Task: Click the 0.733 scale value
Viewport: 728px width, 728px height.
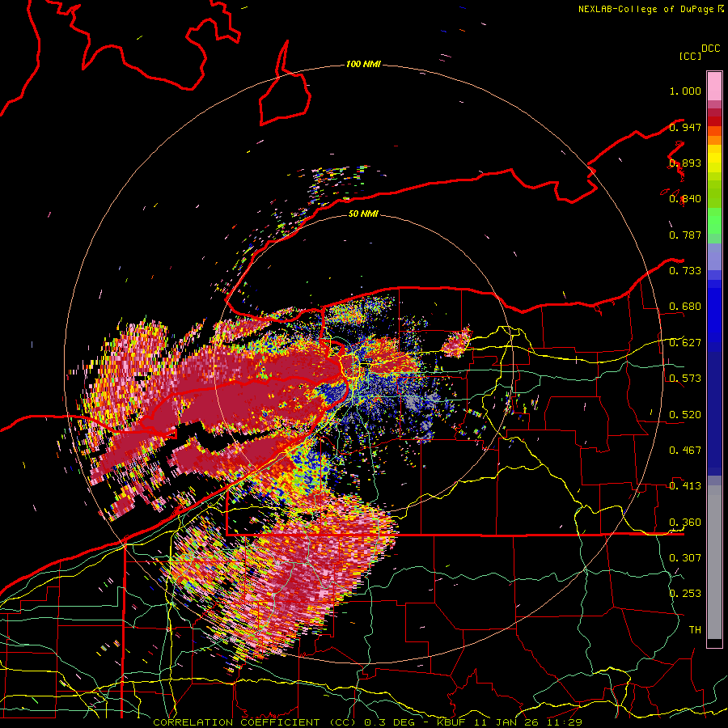Action: 685,271
